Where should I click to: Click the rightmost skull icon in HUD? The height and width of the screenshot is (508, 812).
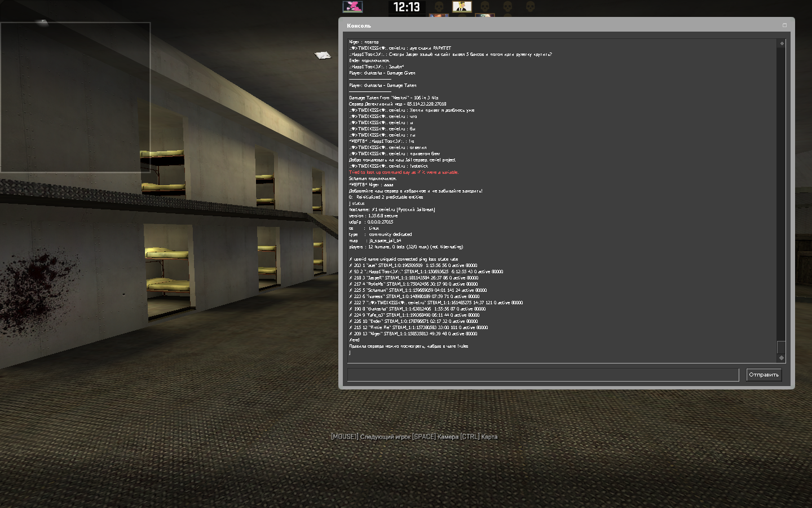click(x=529, y=7)
